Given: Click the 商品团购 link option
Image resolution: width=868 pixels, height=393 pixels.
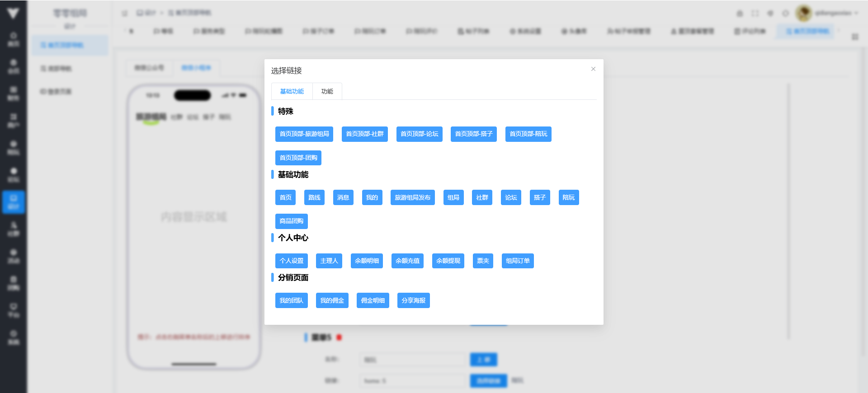Looking at the screenshot, I should pos(291,221).
